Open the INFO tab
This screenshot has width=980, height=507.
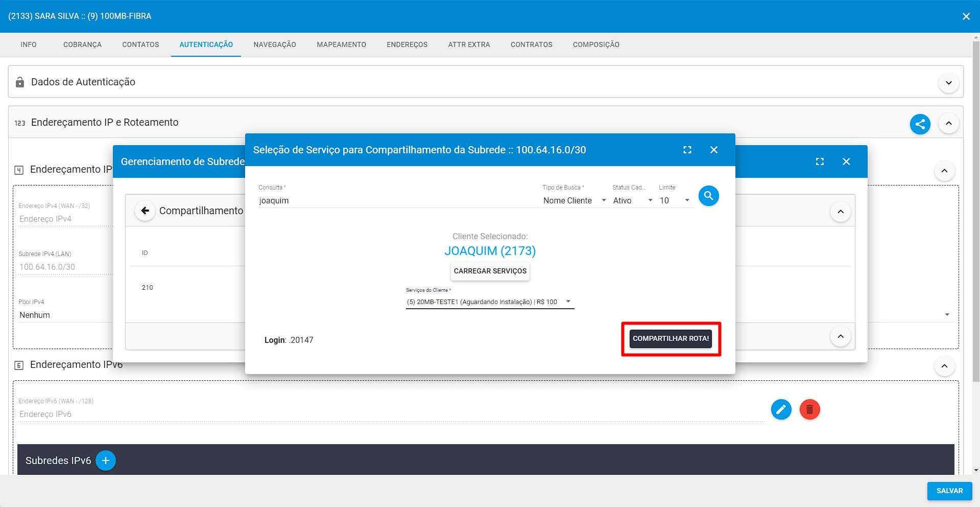point(29,44)
